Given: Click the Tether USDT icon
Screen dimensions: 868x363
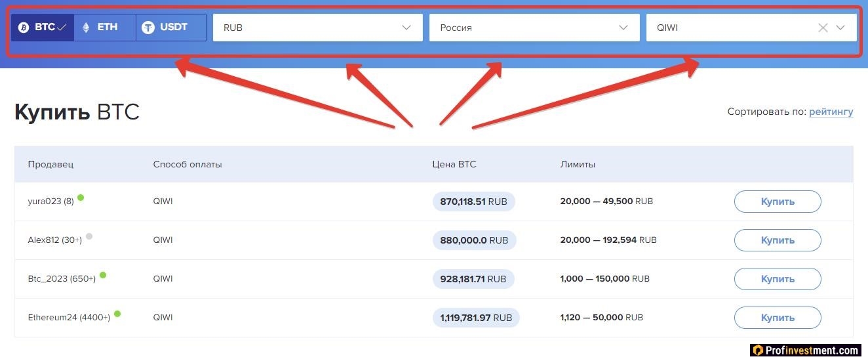Looking at the screenshot, I should click(x=148, y=28).
